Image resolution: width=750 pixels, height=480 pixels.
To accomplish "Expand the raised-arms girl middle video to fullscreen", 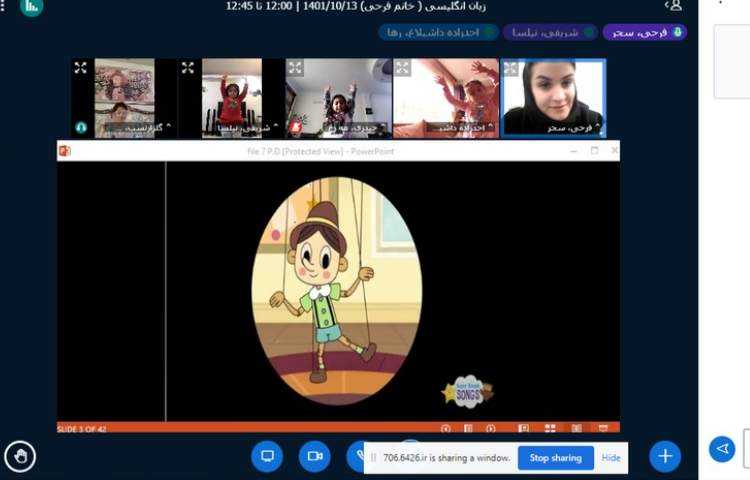I will [x=295, y=68].
